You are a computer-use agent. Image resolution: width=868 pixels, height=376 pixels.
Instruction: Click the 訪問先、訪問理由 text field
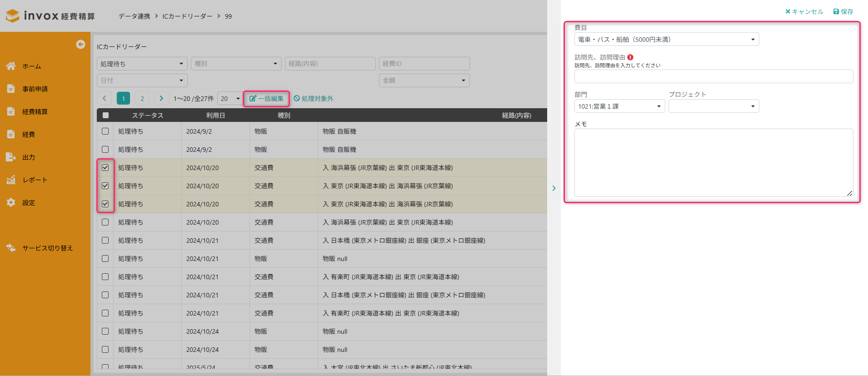(713, 76)
